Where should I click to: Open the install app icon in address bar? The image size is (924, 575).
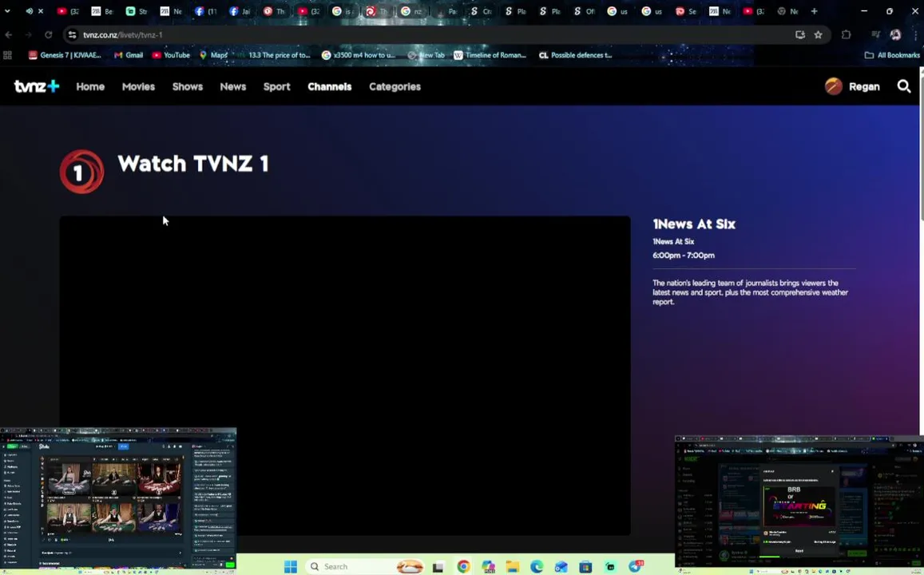[799, 35]
